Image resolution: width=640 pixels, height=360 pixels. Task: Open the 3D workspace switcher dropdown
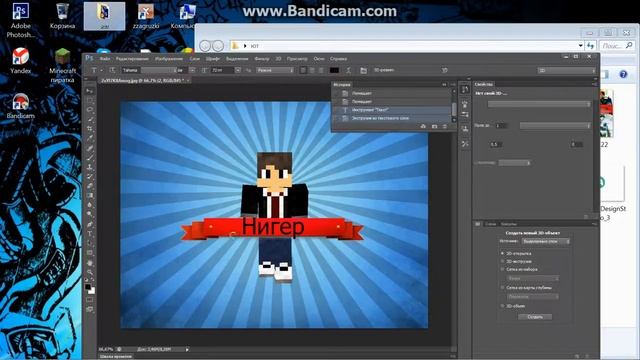coord(566,70)
